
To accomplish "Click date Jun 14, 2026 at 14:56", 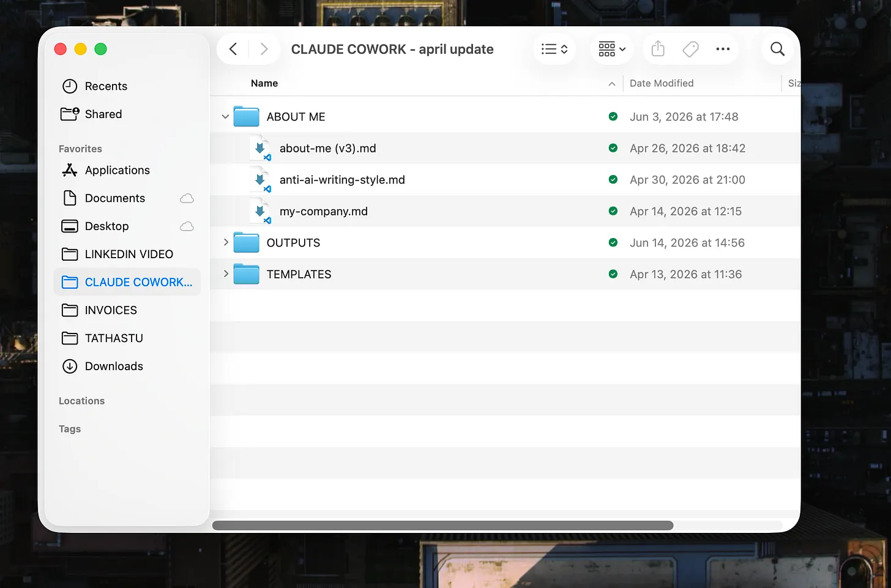I will click(687, 243).
